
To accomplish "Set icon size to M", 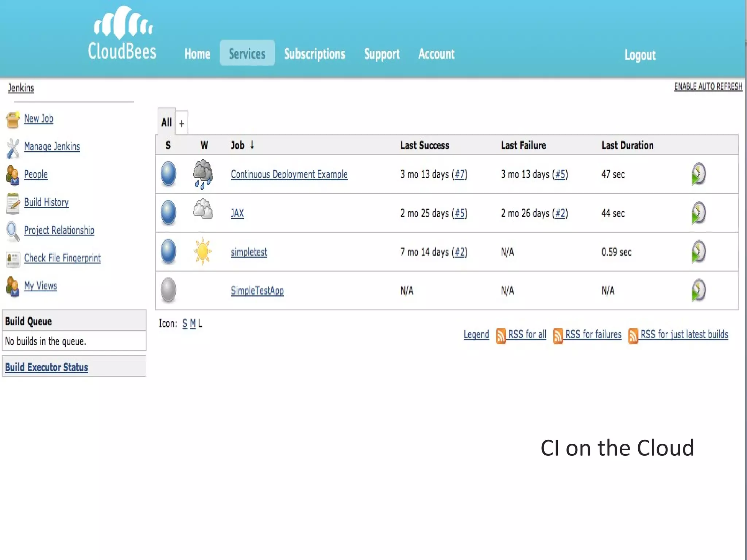I will (x=193, y=324).
